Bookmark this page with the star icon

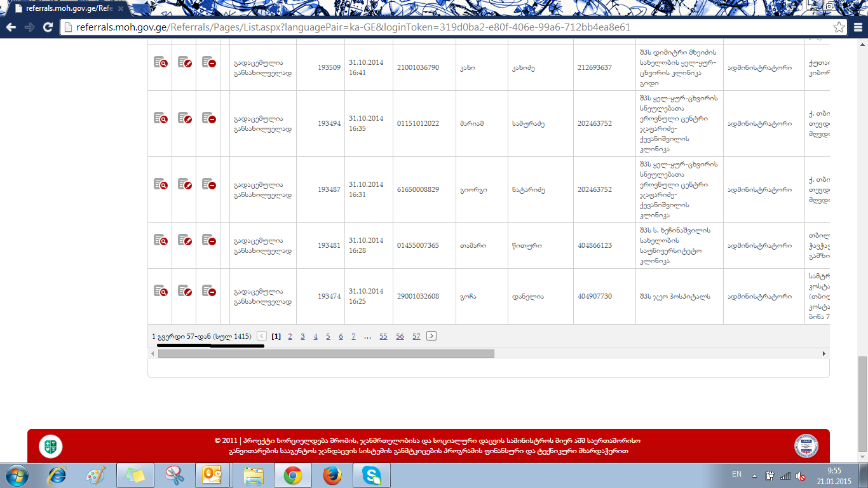839,27
